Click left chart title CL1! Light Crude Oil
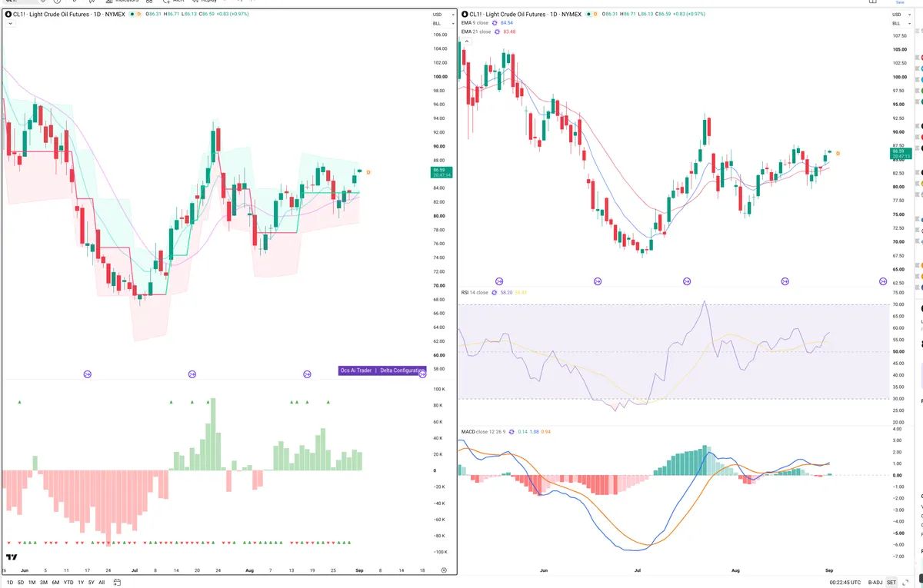The height and width of the screenshot is (588, 923). (x=70, y=14)
